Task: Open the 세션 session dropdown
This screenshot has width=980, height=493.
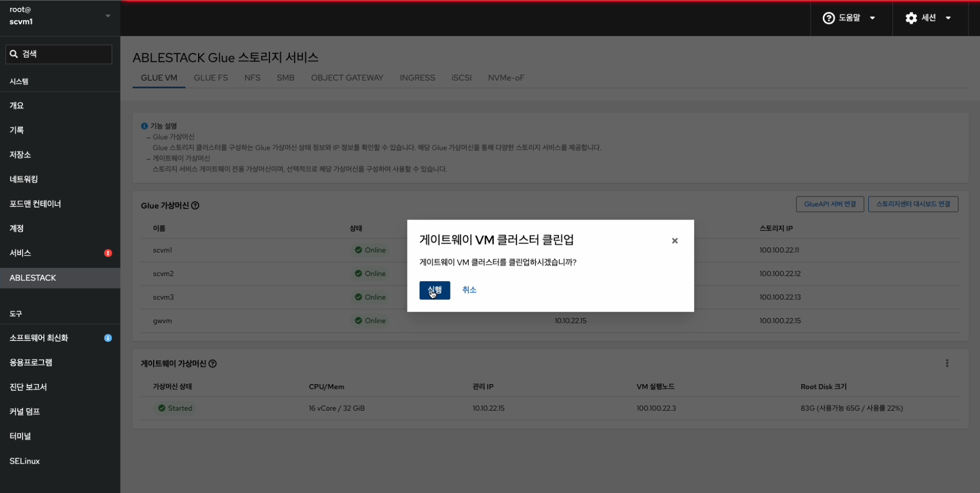Action: pos(929,18)
